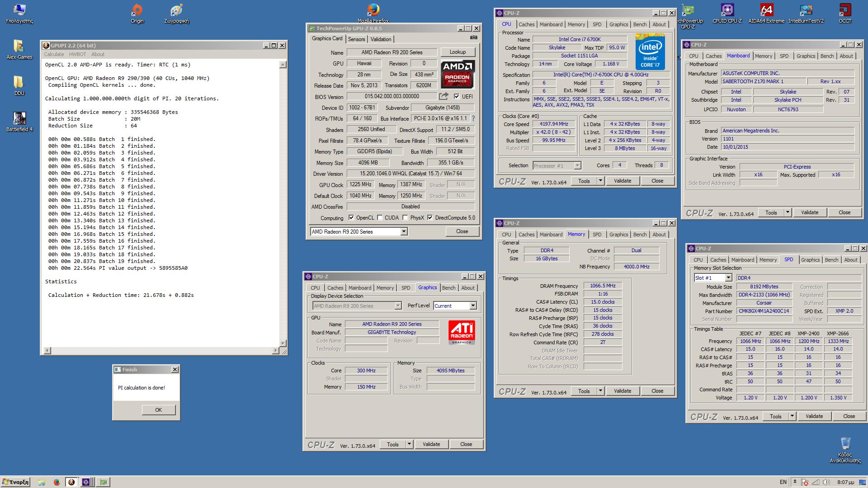This screenshot has height=488, width=868.
Task: Expand Tools dropdown arrow in CPU tab window
Action: point(600,181)
